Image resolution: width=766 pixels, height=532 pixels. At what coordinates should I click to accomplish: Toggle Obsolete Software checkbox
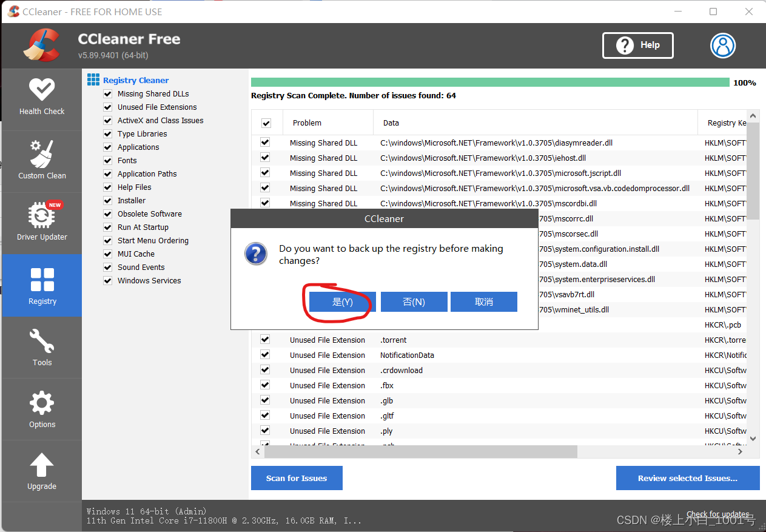coord(108,214)
